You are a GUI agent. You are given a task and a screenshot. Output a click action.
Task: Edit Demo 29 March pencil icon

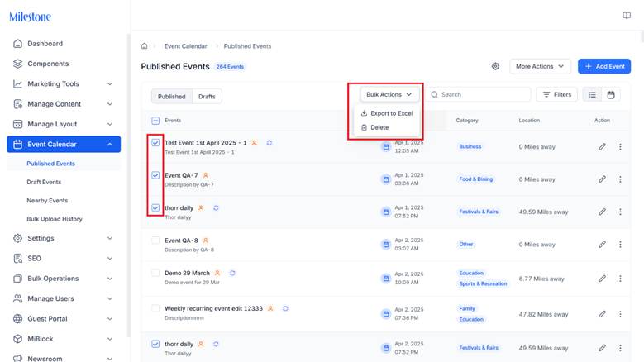602,279
